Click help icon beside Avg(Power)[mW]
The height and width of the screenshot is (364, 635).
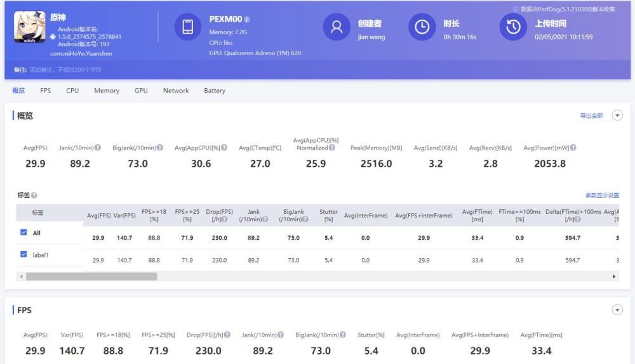coord(573,148)
